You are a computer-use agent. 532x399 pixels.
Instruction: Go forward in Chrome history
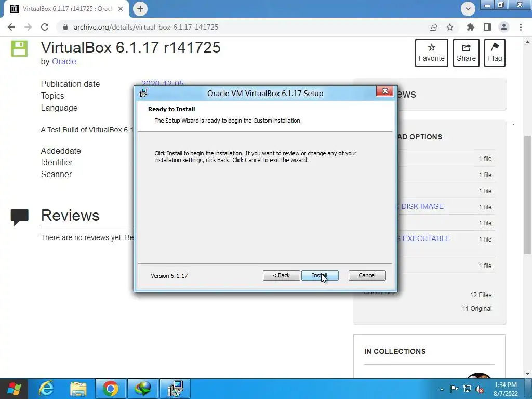[x=28, y=27]
